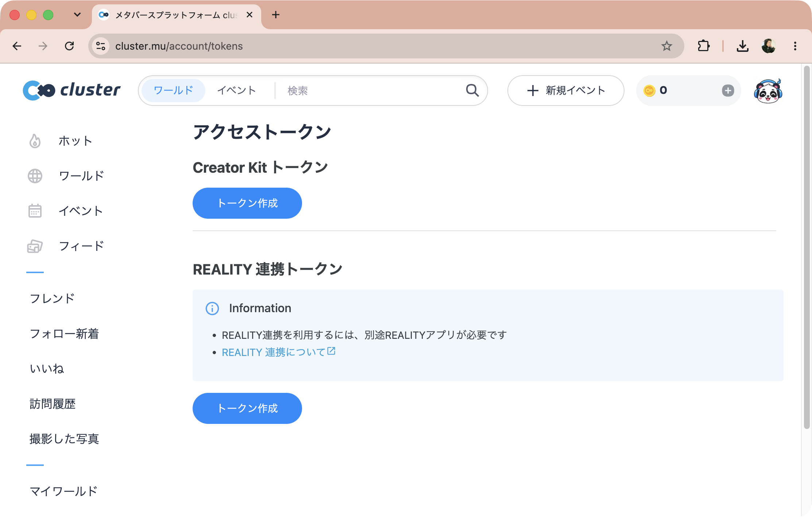Viewport: 812px width, 517px height.
Task: Open the browser Downloads icon
Action: (742, 46)
